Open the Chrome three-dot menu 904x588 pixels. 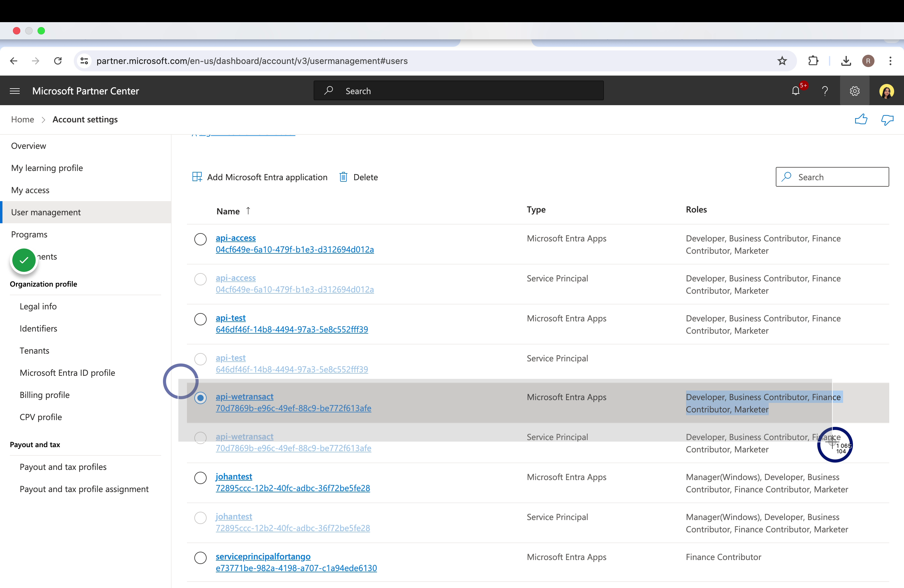click(890, 61)
